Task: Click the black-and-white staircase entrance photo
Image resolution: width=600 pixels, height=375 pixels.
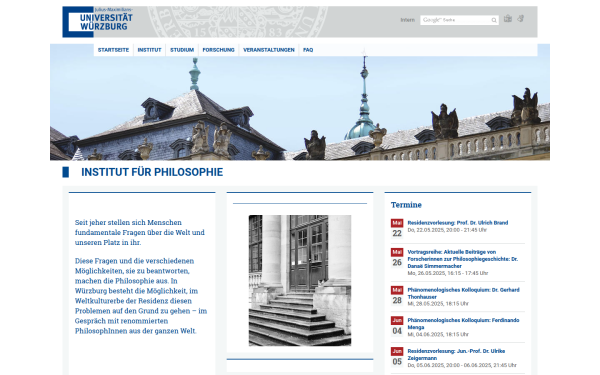Action: click(x=300, y=280)
